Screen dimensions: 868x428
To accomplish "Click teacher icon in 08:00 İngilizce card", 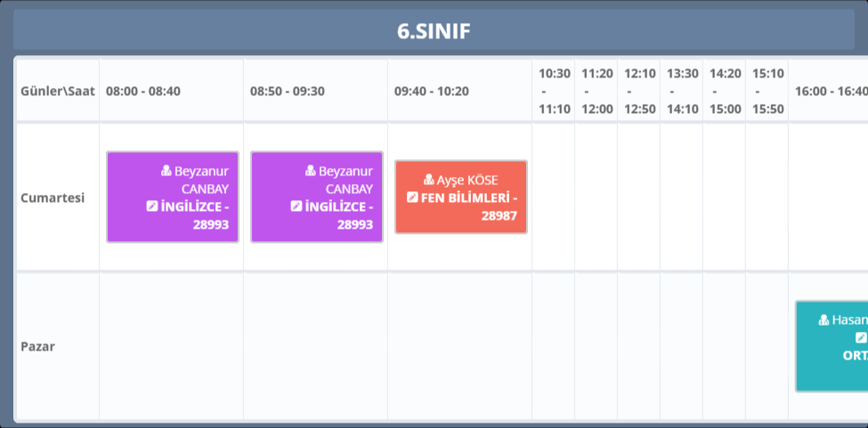I will (166, 171).
